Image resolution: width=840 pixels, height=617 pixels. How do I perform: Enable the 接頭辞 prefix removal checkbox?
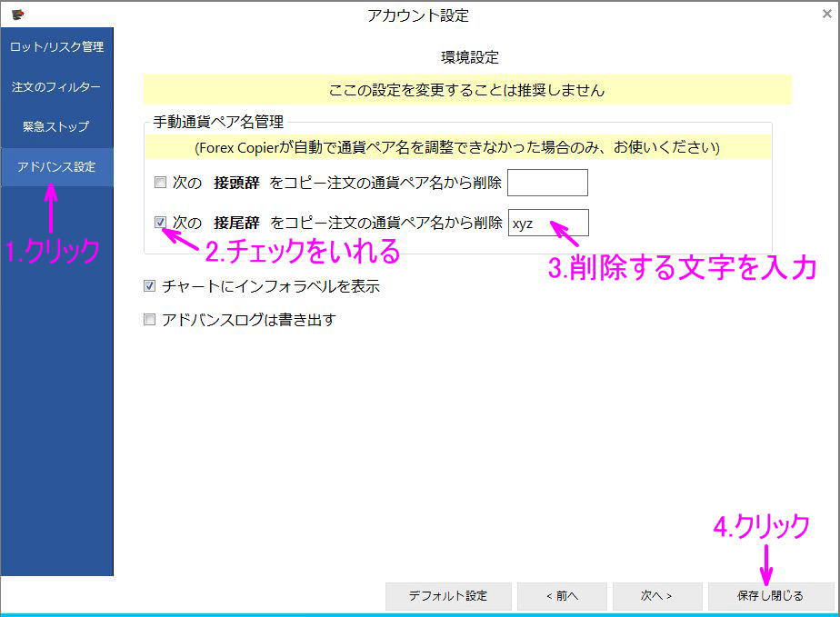coord(161,182)
